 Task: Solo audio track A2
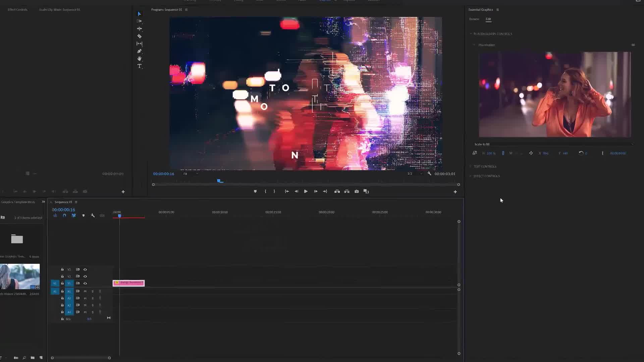coord(93,298)
